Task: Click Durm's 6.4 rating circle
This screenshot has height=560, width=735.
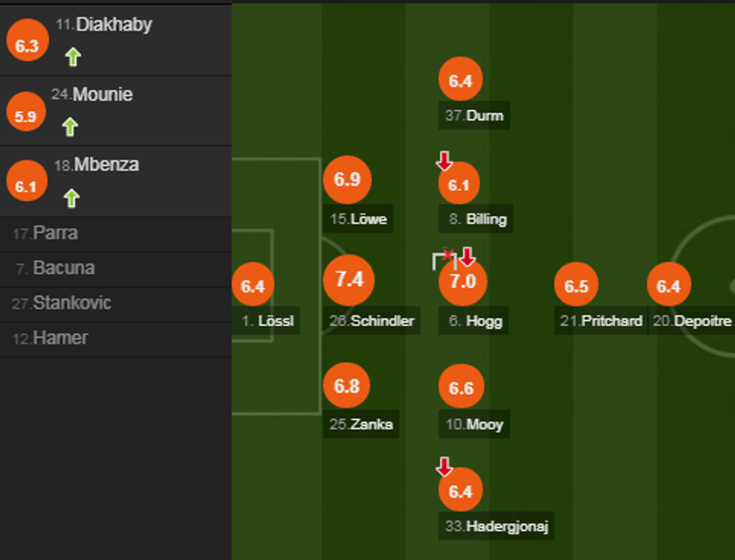Action: point(460,79)
